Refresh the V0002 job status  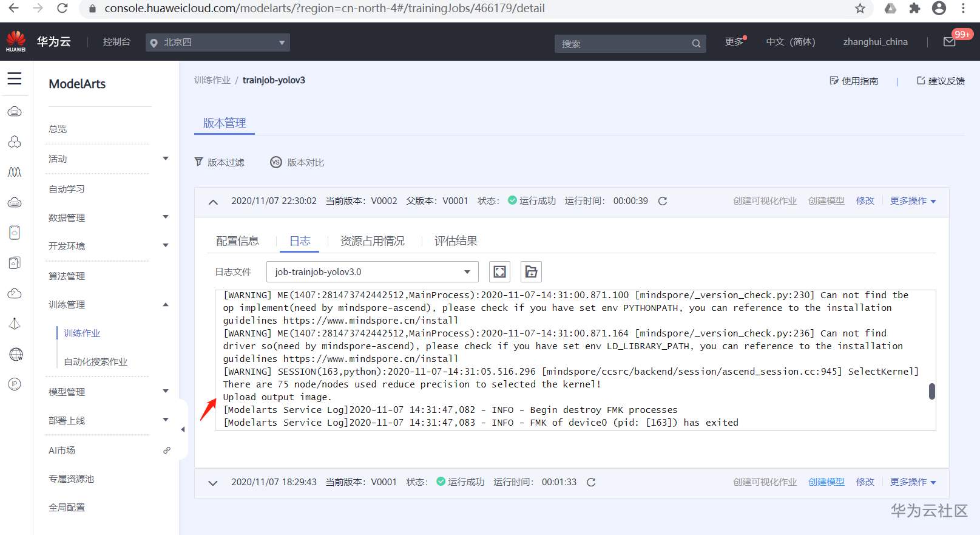(663, 201)
